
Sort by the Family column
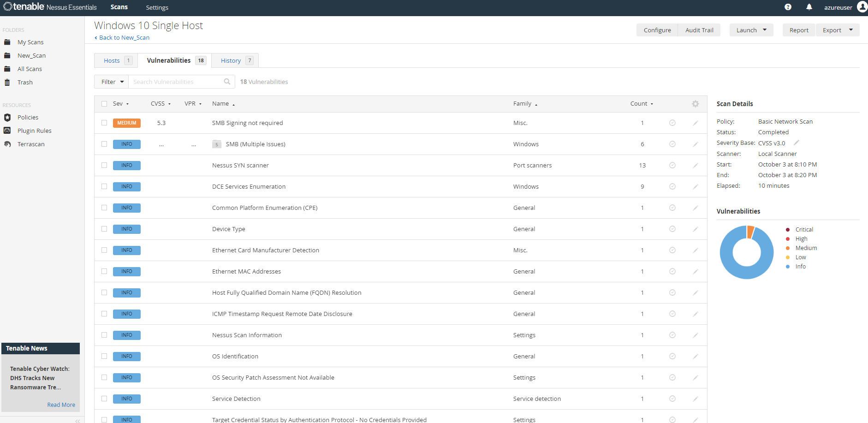[525, 104]
